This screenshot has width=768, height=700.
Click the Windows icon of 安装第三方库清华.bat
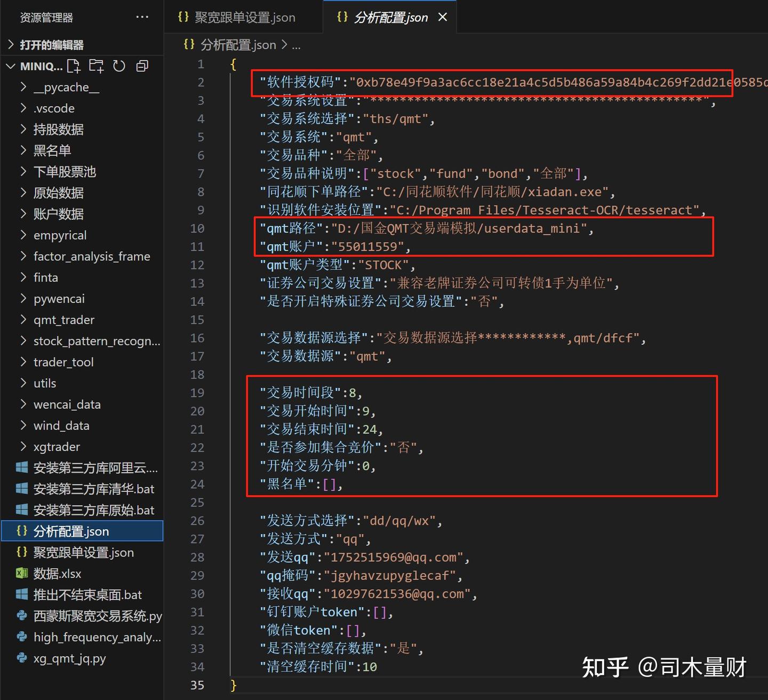[22, 488]
